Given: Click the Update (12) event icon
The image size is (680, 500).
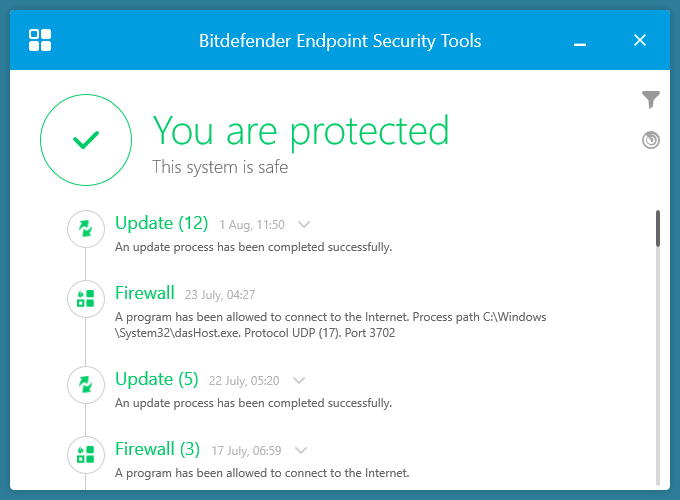Looking at the screenshot, I should tap(86, 229).
